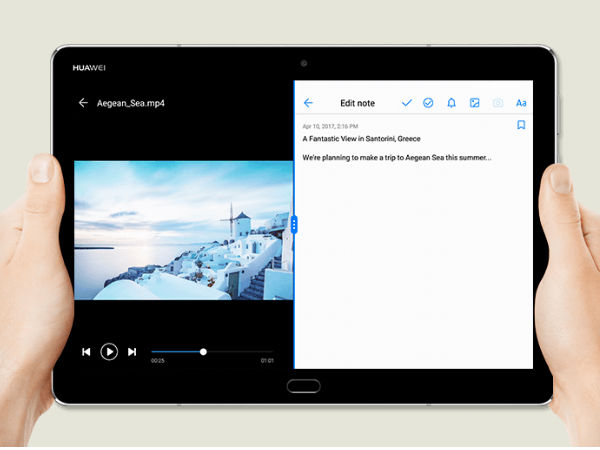The image size is (600, 450).
Task: Go back from the Aegean_Sea.mp4 video
Action: tap(83, 103)
